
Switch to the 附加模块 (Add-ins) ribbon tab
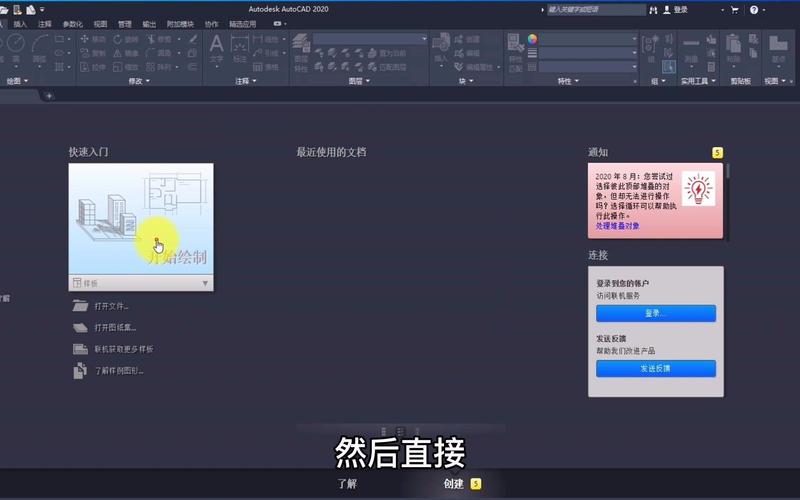click(180, 24)
